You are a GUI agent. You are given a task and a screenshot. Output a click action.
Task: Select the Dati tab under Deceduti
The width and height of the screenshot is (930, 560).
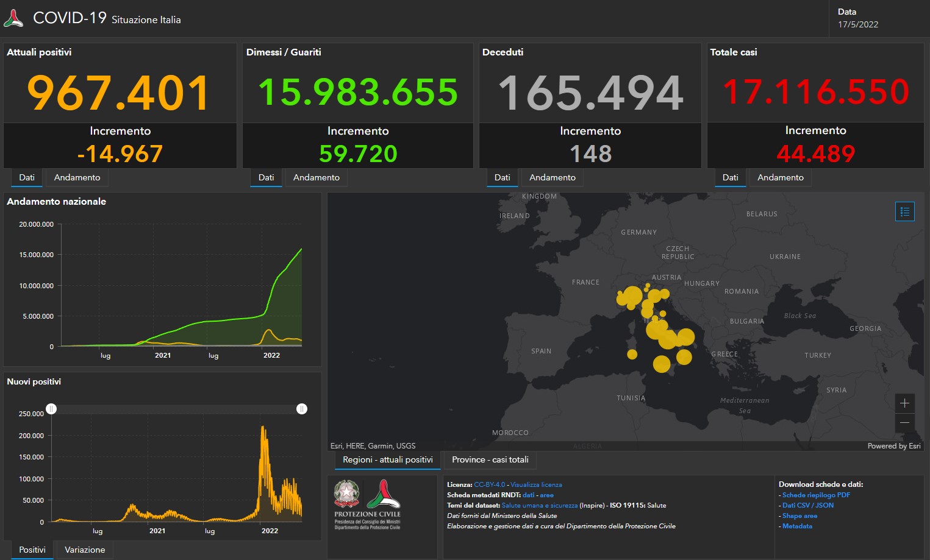point(502,177)
